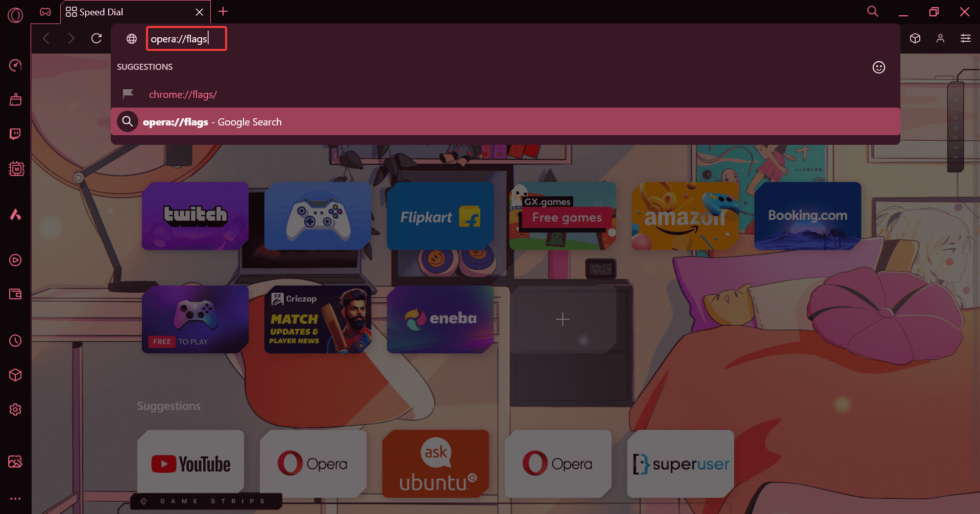The height and width of the screenshot is (514, 980).
Task: Go forward to next page
Action: click(x=71, y=38)
